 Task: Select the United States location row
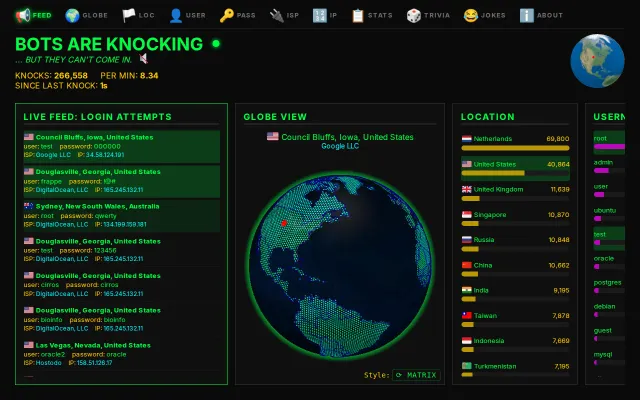(515, 168)
